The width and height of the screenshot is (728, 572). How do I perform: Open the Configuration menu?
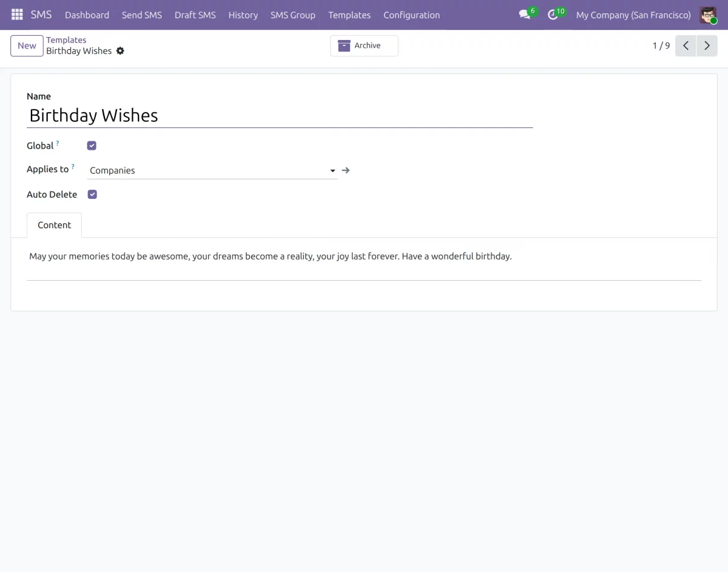(411, 15)
